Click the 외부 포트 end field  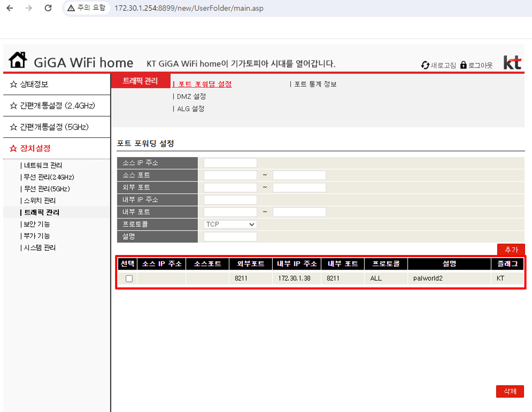pos(299,187)
